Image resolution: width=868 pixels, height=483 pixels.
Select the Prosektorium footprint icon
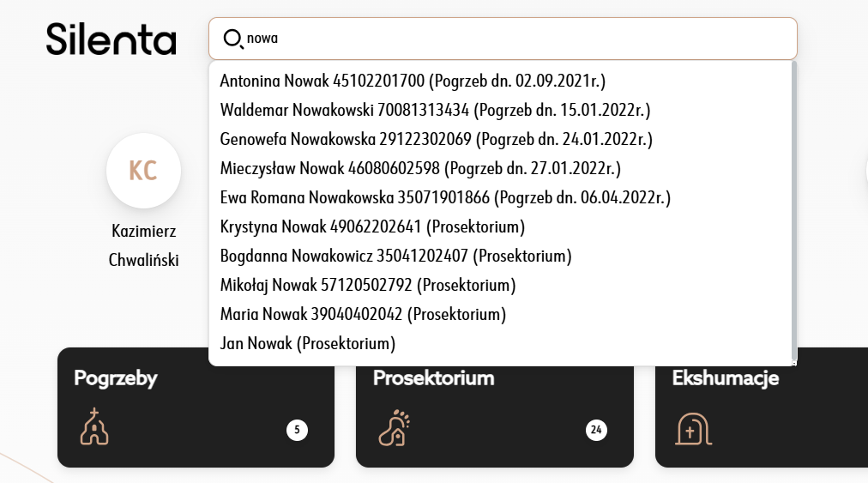(395, 427)
